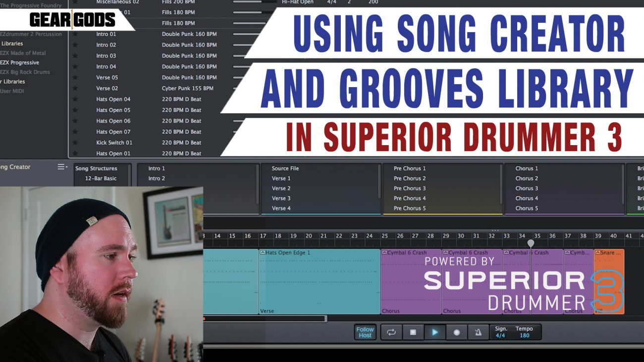The image size is (644, 362).
Task: Select Intro 1 in Song Creator
Action: pyautogui.click(x=157, y=168)
